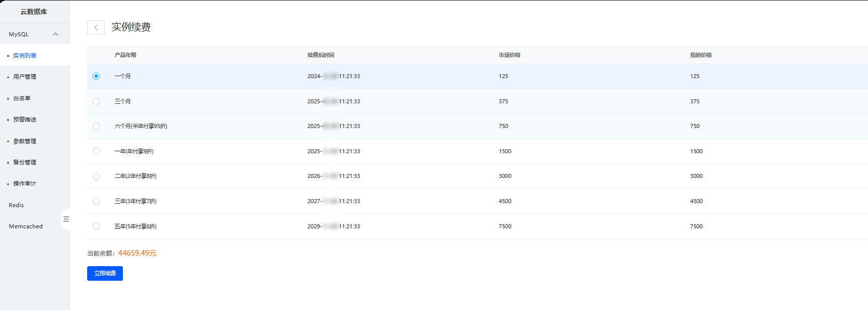Image resolution: width=868 pixels, height=310 pixels.
Task: Open 预警推送 in the sidebar
Action: 25,119
